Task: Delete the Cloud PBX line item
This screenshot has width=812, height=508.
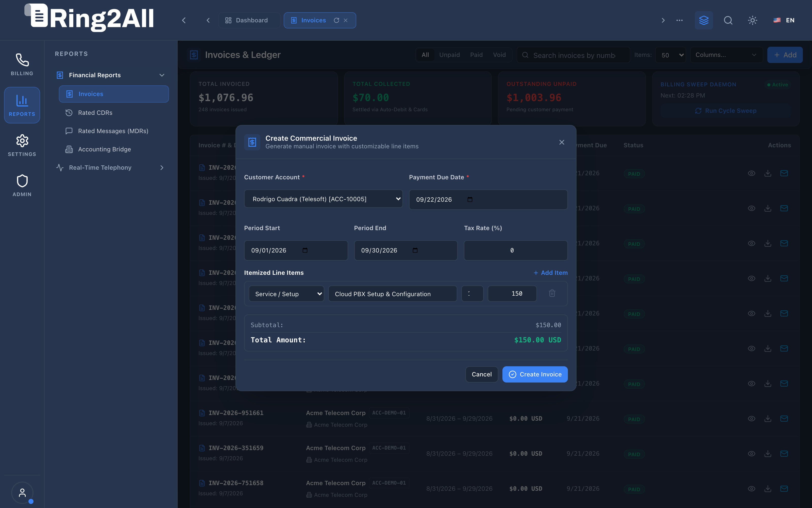Action: pyautogui.click(x=552, y=293)
